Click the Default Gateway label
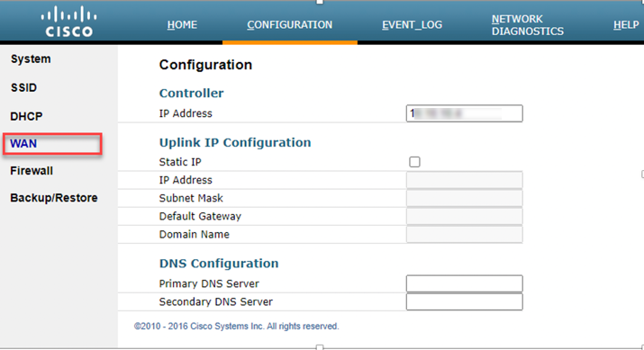Screen dimensions: 644x350 click(x=200, y=216)
